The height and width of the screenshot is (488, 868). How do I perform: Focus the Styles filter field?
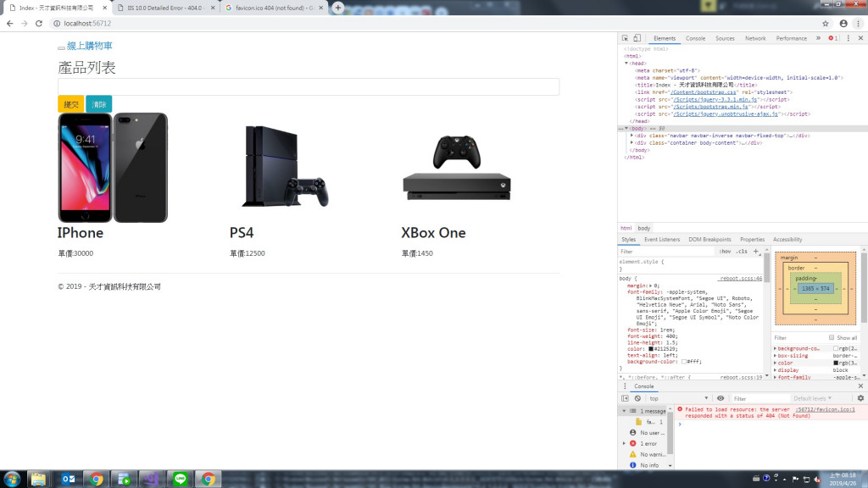pos(667,251)
